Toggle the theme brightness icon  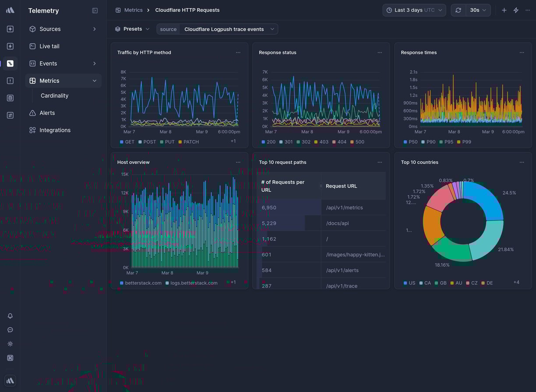click(10, 343)
